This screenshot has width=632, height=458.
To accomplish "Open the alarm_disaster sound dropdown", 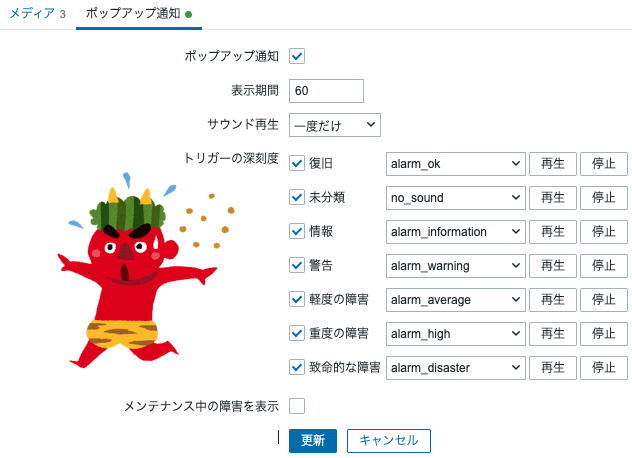I will [455, 368].
